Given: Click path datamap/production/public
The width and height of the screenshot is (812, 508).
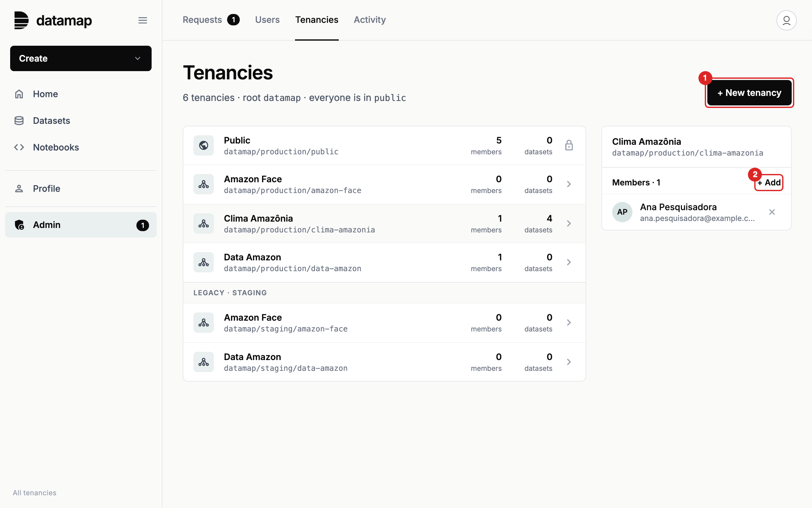Looking at the screenshot, I should (281, 152).
